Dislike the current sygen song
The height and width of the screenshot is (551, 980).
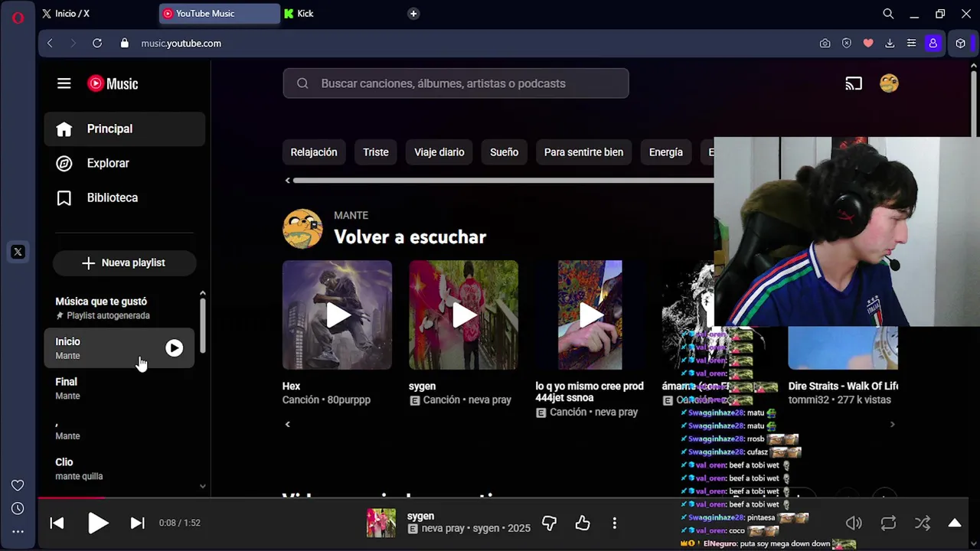point(549,523)
